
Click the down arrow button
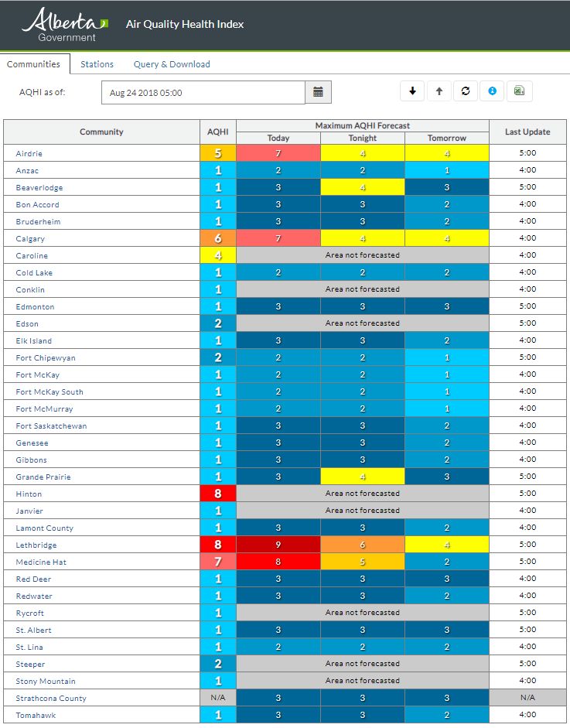pos(412,91)
